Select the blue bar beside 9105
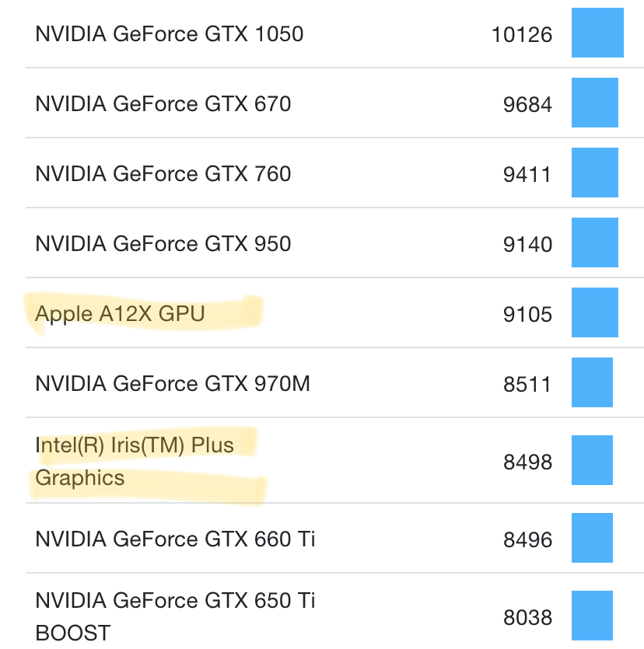 pos(595,312)
